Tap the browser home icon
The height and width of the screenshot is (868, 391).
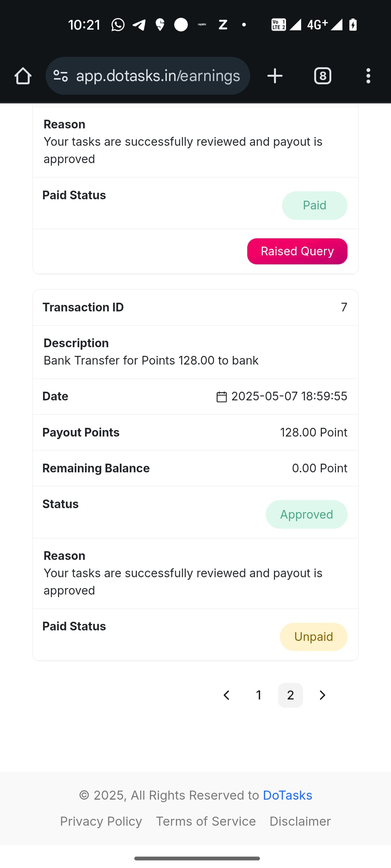[x=23, y=76]
